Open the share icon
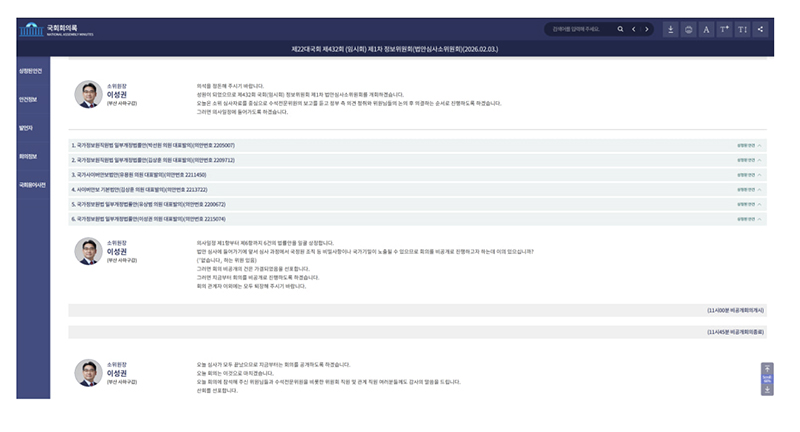 pos(761,29)
